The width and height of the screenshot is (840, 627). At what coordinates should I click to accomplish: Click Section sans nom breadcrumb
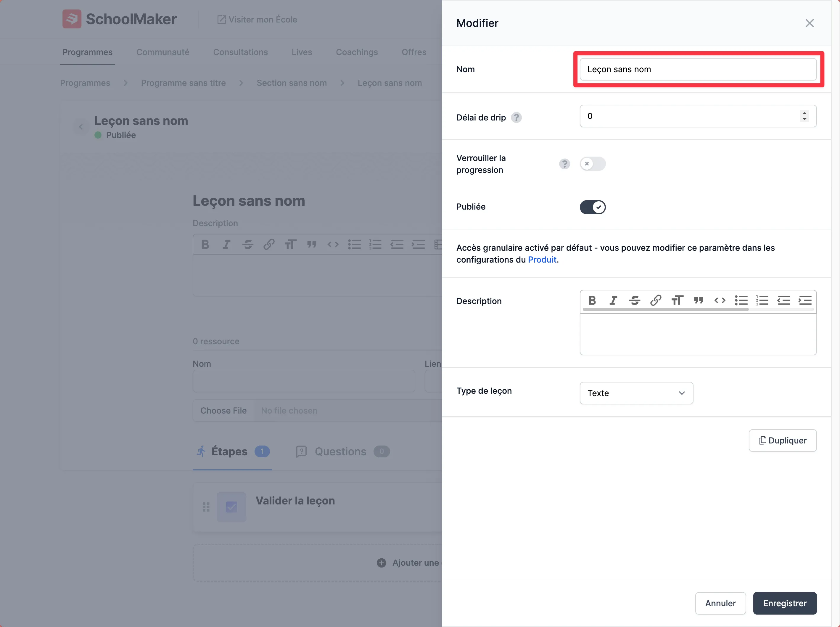coord(291,83)
